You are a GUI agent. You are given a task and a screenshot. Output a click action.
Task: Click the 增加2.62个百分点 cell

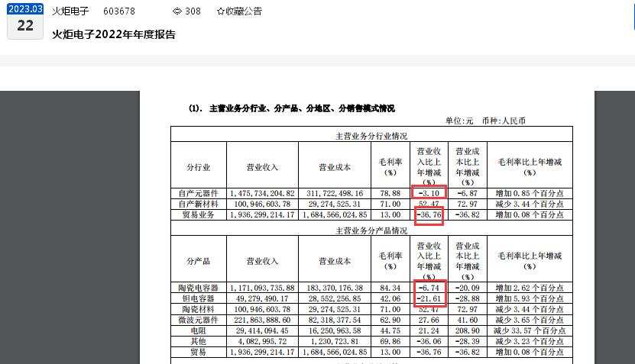(x=530, y=288)
